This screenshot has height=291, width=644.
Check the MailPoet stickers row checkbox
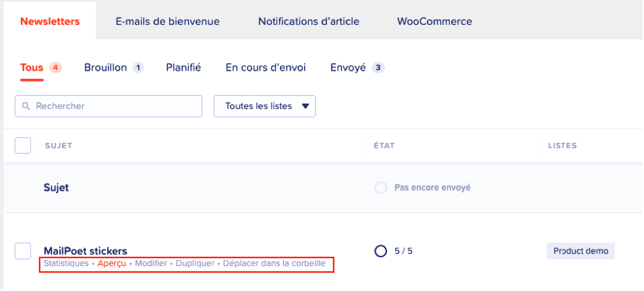pos(23,251)
